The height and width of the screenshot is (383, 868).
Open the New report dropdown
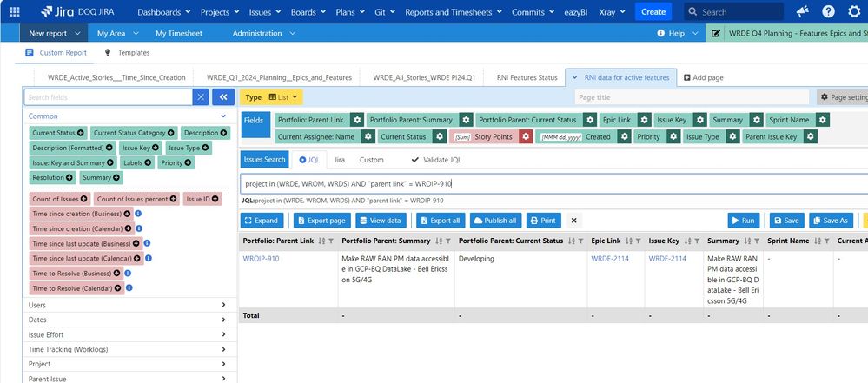[x=54, y=33]
